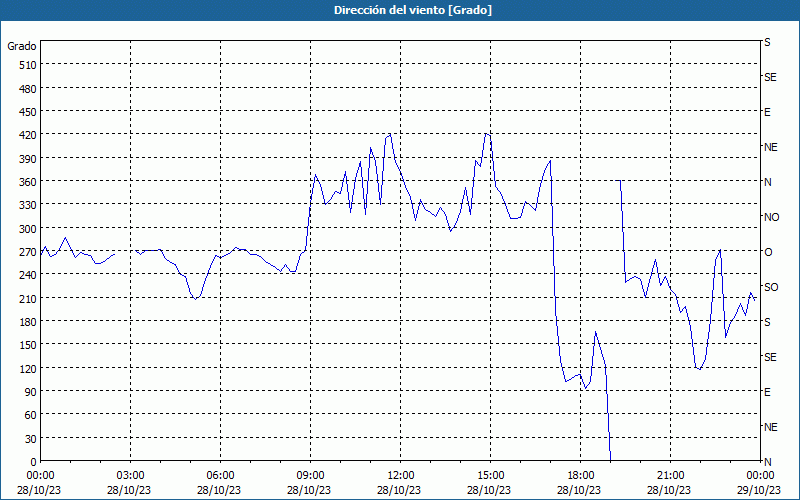Click the S compass label beside the 180 gridline

[x=767, y=322]
